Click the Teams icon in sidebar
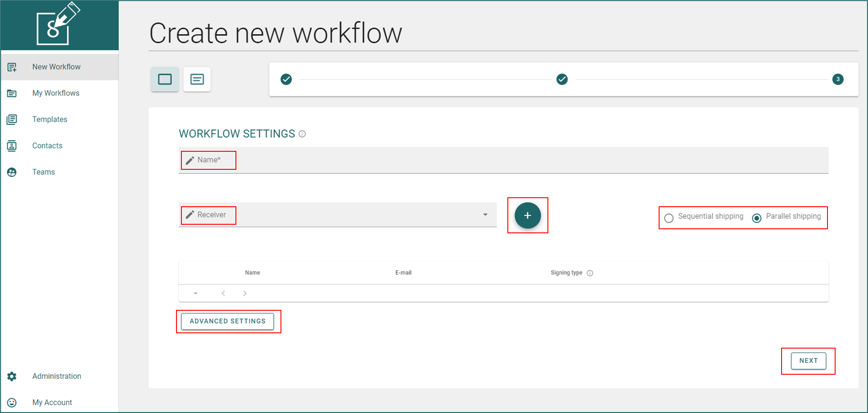 coord(12,172)
